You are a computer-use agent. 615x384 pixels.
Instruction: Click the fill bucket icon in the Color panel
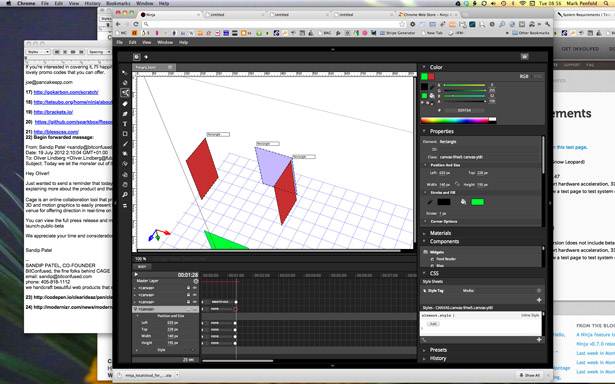[432, 96]
